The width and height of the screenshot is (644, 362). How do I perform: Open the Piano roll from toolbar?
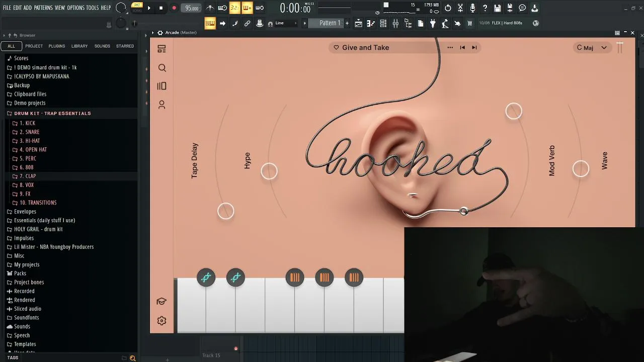[371, 23]
